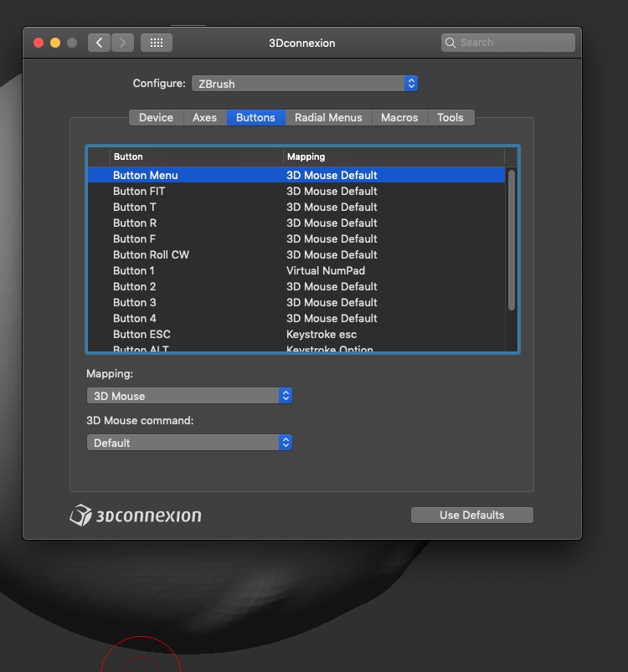Go back using the left chevron button
This screenshot has width=628, height=672.
[99, 43]
